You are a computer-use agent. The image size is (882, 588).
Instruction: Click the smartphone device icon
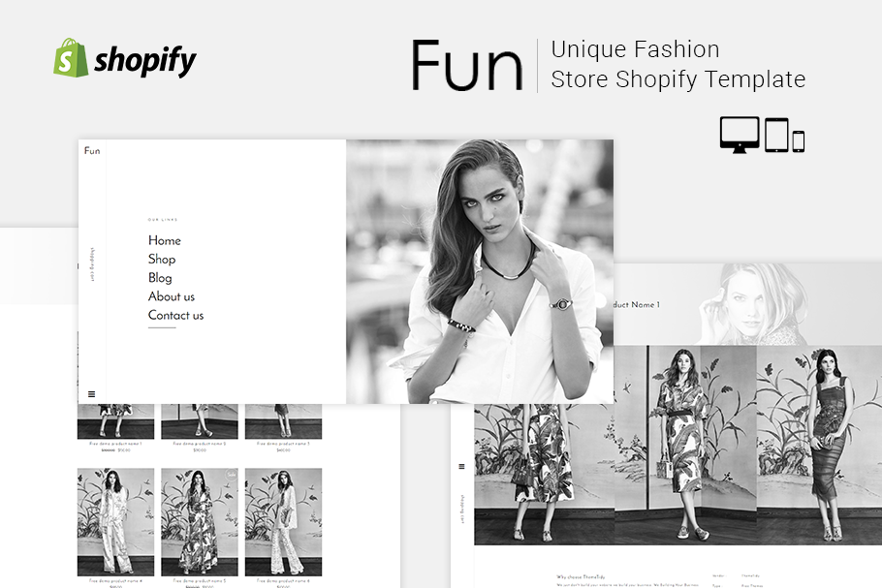(799, 141)
